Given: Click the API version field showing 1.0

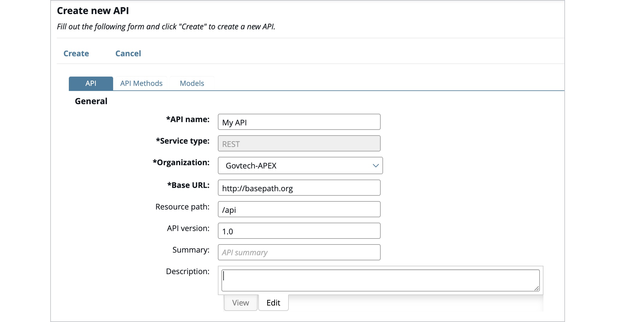Looking at the screenshot, I should coord(299,231).
